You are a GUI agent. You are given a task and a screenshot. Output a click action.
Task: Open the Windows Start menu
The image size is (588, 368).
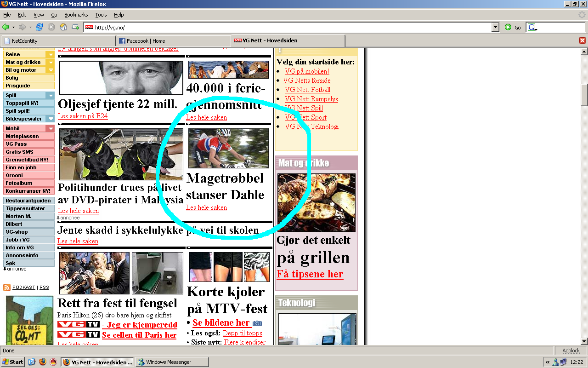(x=13, y=362)
